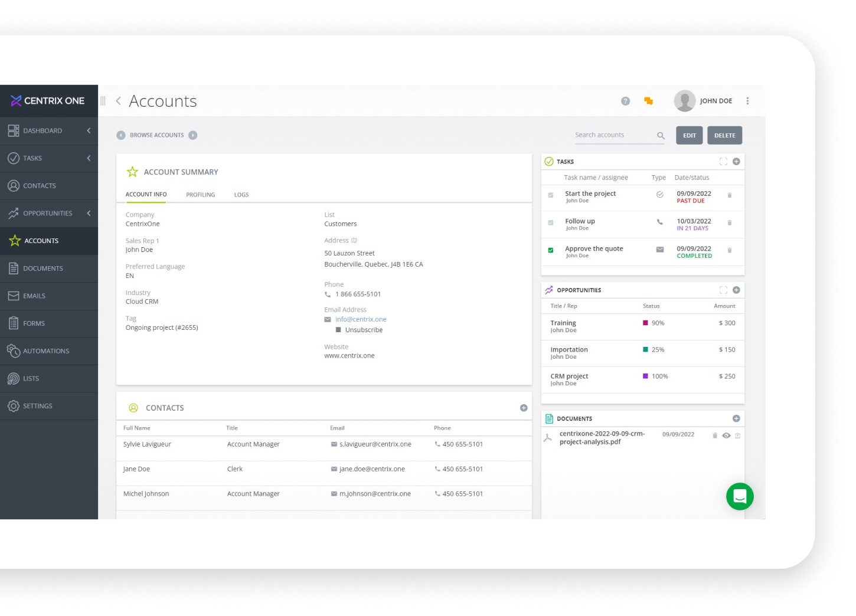Open the Logs tab in Account Summary
The width and height of the screenshot is (856, 616).
[x=241, y=194]
